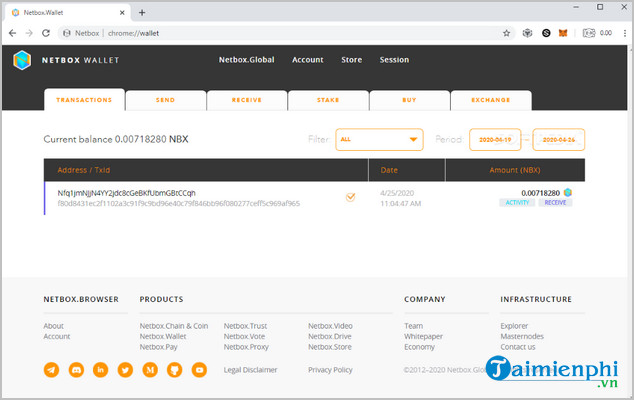The width and height of the screenshot is (634, 400).
Task: Open end date picker 2020-04-26
Action: point(558,140)
